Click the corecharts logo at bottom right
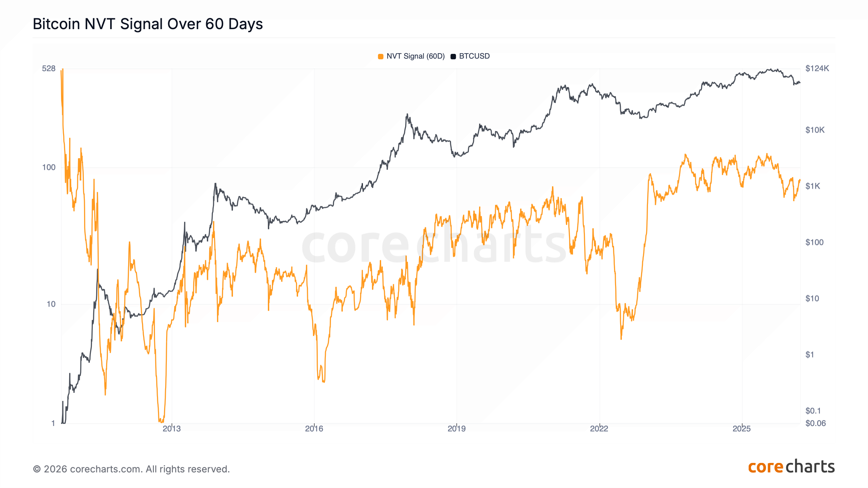Screen dimensions: 868x488 pos(791,467)
